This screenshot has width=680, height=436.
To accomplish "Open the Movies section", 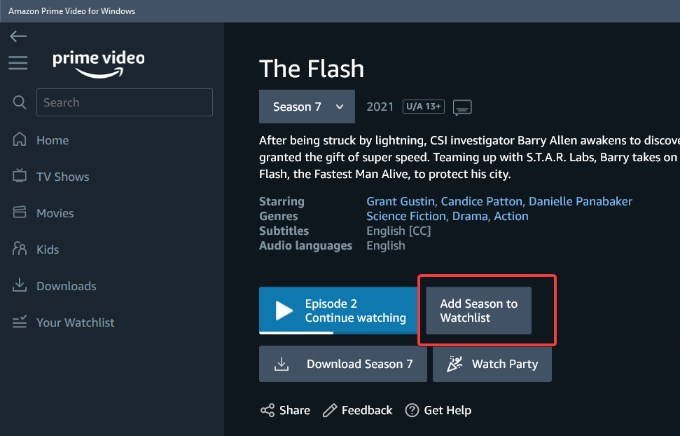I will [x=56, y=213].
